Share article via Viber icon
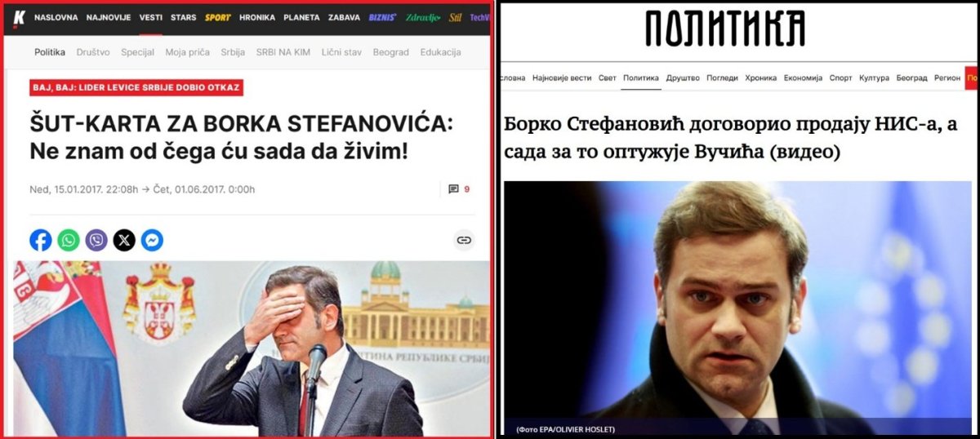980x439 pixels. click(96, 240)
